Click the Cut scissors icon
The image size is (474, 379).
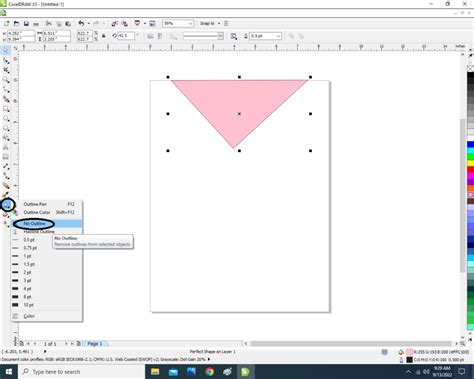coord(49,23)
